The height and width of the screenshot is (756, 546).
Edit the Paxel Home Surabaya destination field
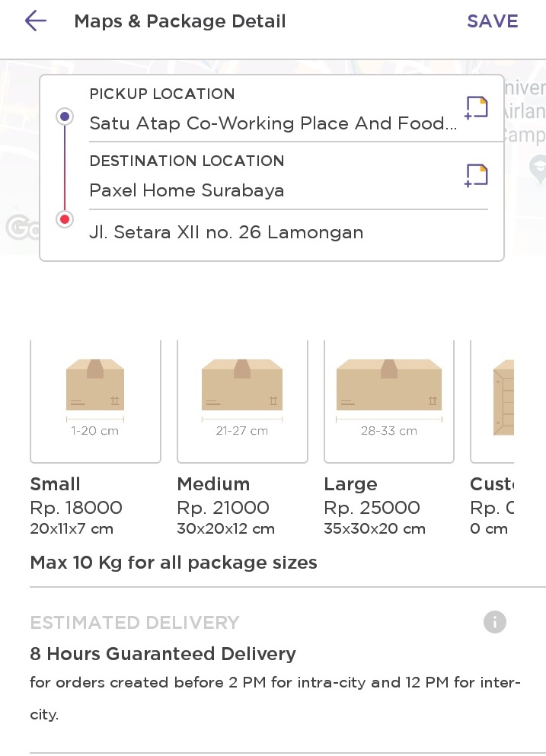coord(187,190)
